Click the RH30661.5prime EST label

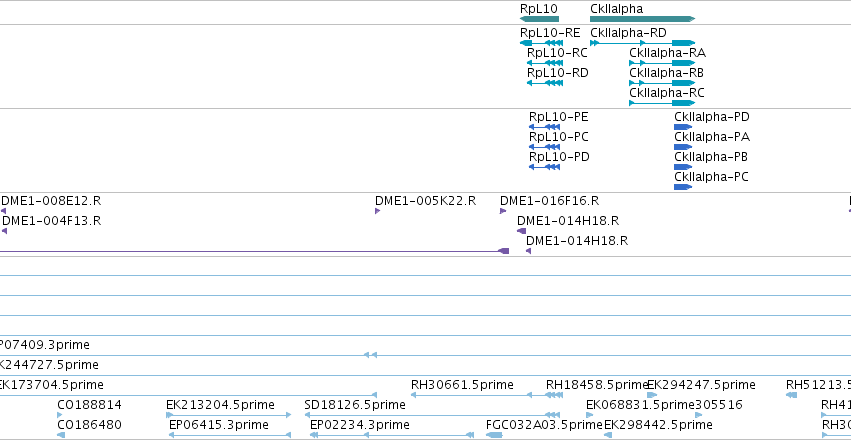(462, 385)
